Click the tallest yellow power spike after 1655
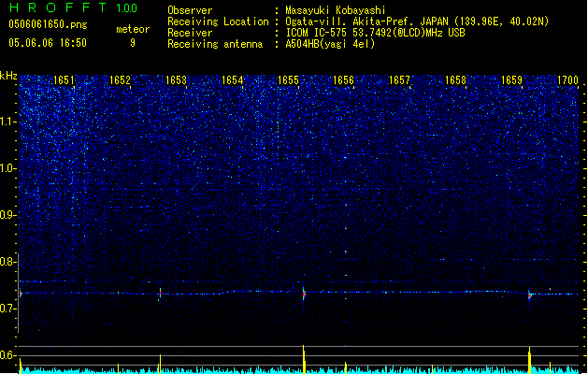 click(304, 359)
